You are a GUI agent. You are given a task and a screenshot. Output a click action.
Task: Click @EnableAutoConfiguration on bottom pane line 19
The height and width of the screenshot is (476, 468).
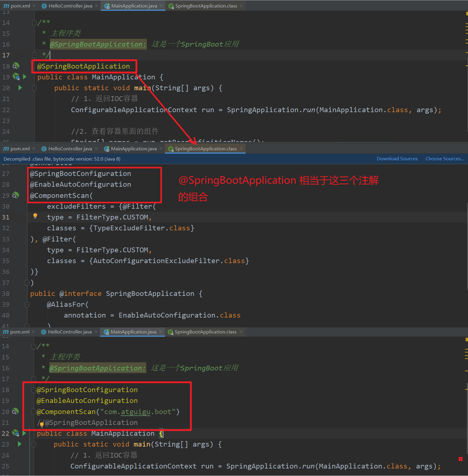click(87, 401)
